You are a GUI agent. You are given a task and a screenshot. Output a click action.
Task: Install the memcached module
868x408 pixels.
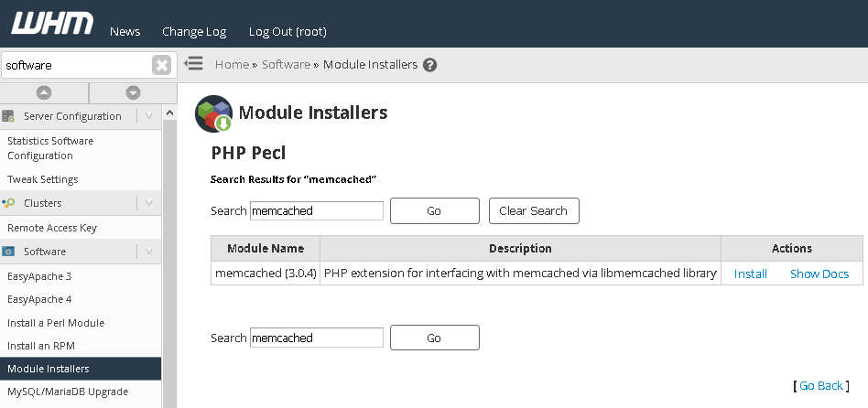pos(750,274)
